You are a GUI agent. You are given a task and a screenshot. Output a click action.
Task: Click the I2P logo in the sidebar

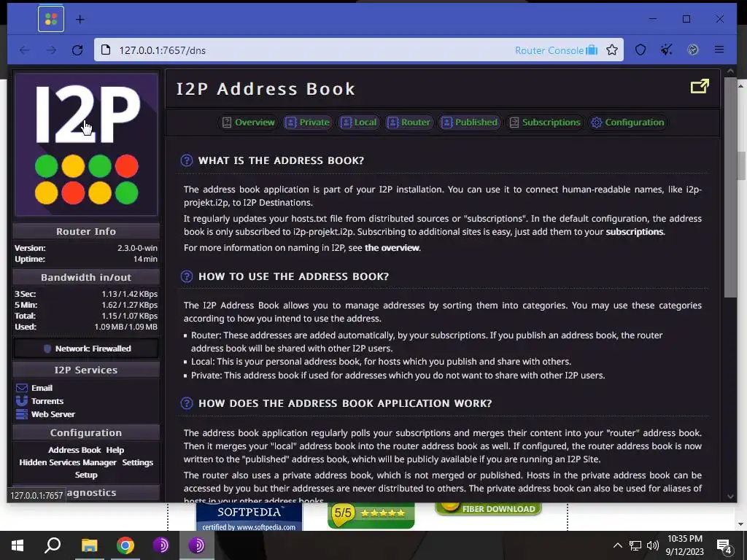click(x=86, y=144)
